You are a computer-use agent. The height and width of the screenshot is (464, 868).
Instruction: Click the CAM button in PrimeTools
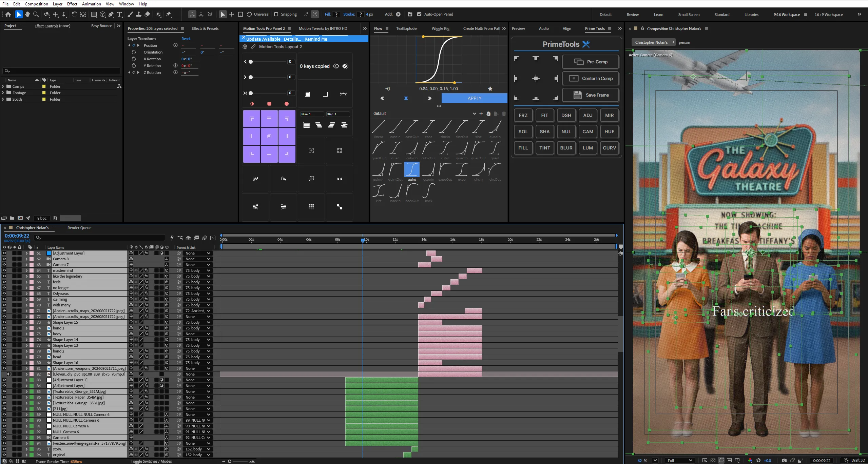click(x=588, y=132)
